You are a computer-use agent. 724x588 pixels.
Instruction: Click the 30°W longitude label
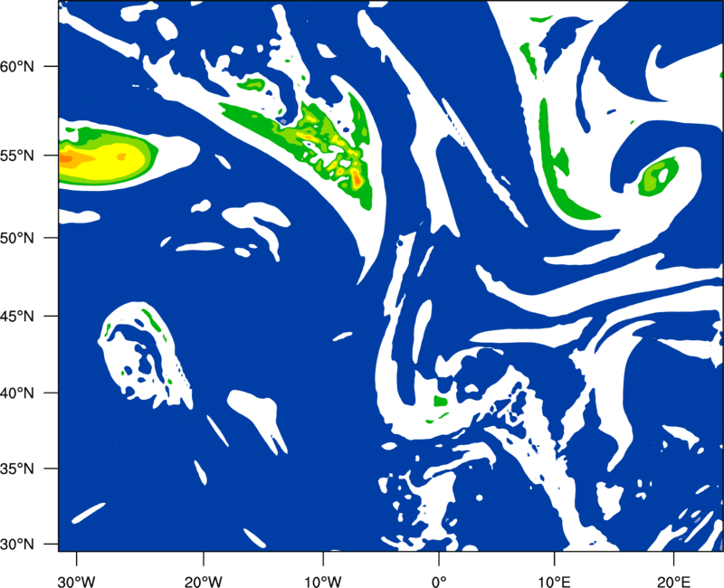(77, 582)
